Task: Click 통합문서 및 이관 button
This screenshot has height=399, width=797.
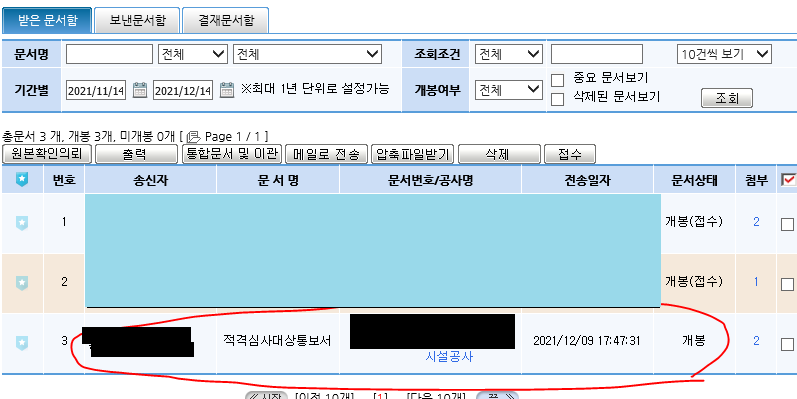Action: point(232,154)
